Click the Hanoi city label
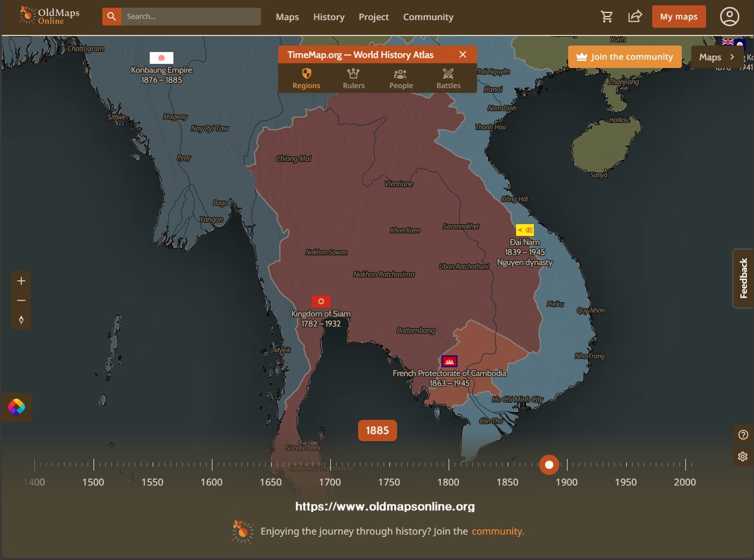This screenshot has height=560, width=754. click(x=493, y=90)
